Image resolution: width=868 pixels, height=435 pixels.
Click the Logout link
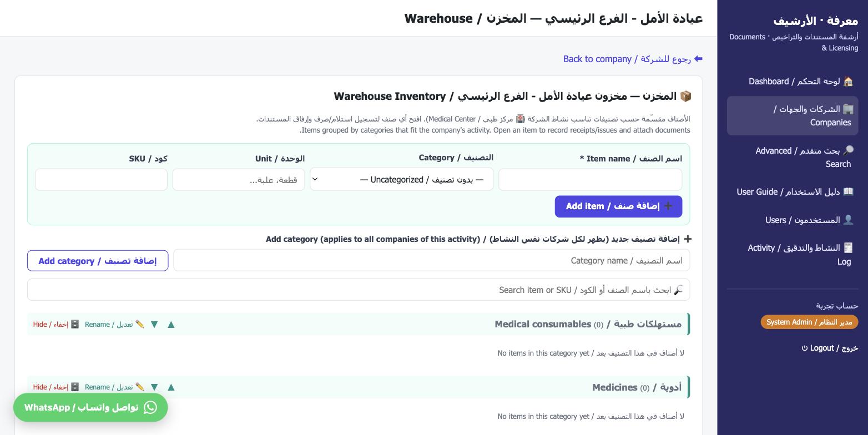[x=829, y=348]
